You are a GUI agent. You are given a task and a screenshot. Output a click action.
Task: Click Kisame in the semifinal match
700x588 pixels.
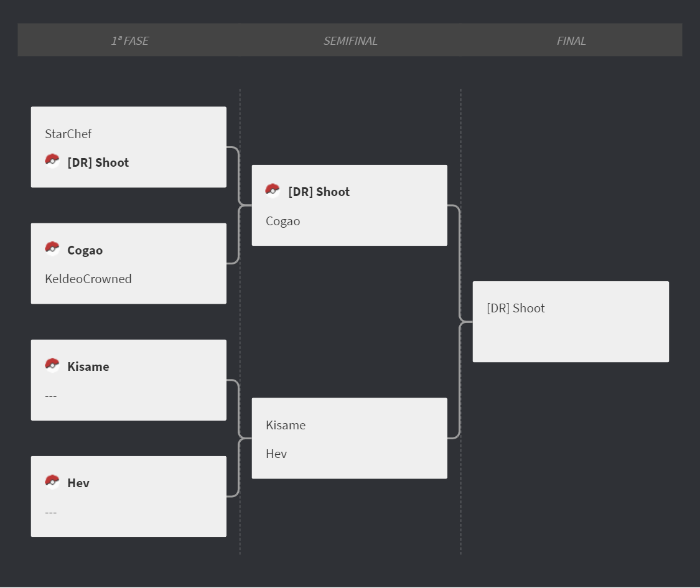pos(286,425)
